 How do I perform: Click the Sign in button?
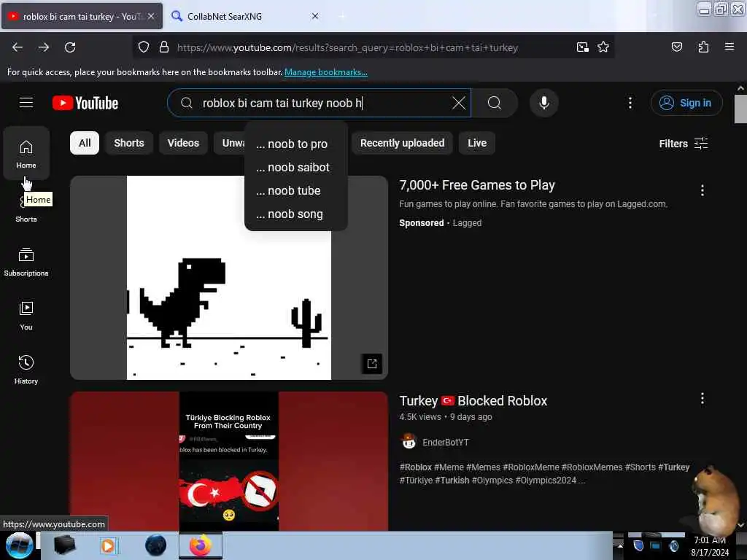click(x=686, y=103)
